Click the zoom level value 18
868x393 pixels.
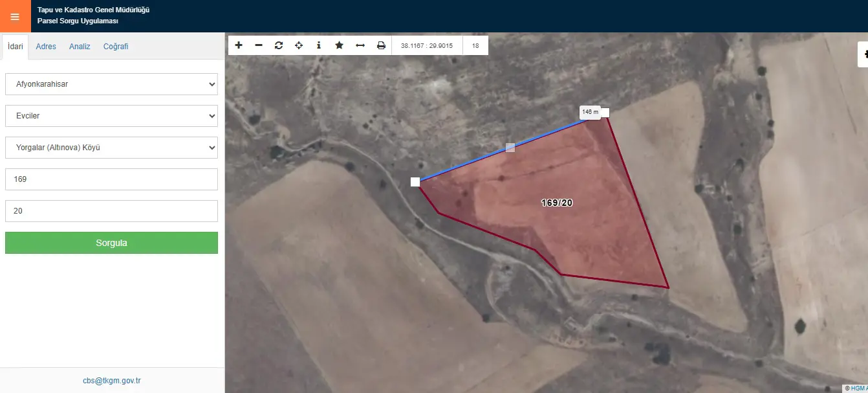pos(475,46)
